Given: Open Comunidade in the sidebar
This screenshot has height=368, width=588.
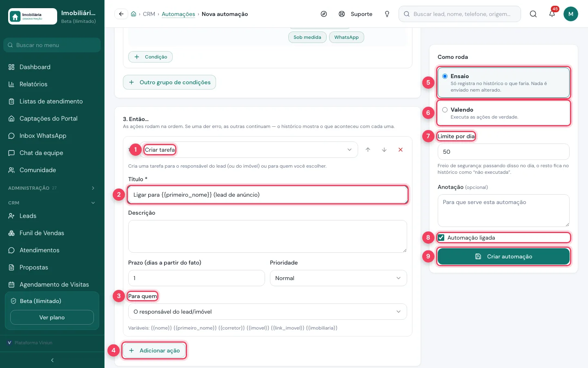Looking at the screenshot, I should [52, 170].
